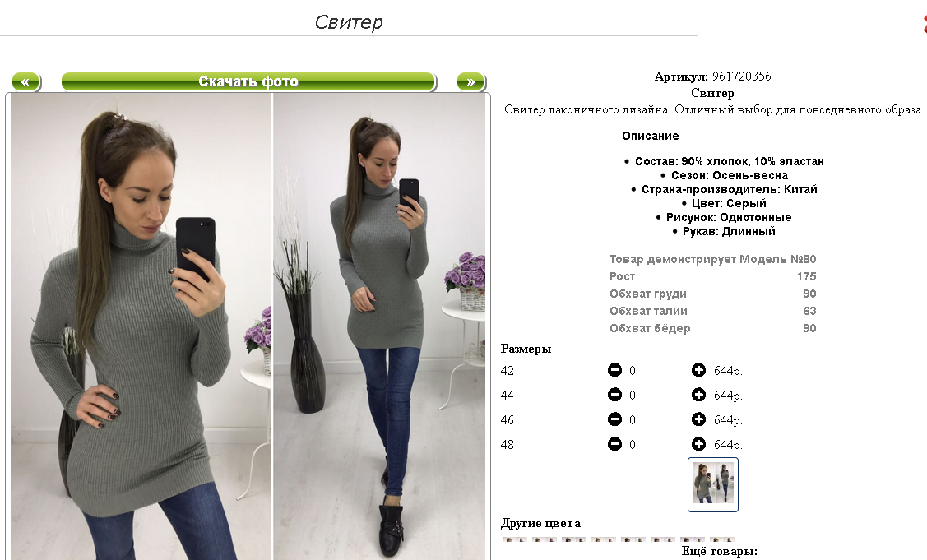Download the photo with Скачать фото
The width and height of the screenshot is (927, 560).
248,81
